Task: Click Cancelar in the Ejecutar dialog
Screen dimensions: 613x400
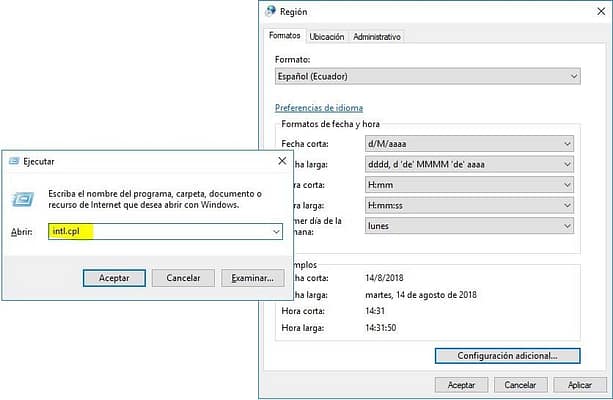Action: pos(183,278)
